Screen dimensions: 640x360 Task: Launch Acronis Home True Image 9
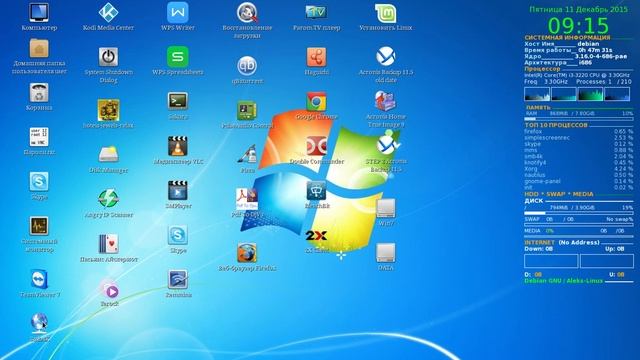point(385,101)
